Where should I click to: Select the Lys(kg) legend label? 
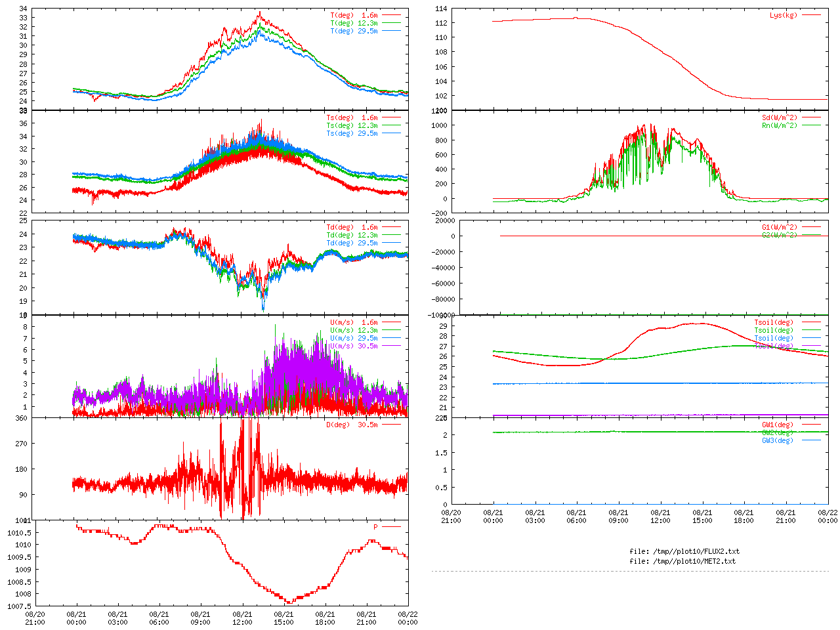point(784,15)
